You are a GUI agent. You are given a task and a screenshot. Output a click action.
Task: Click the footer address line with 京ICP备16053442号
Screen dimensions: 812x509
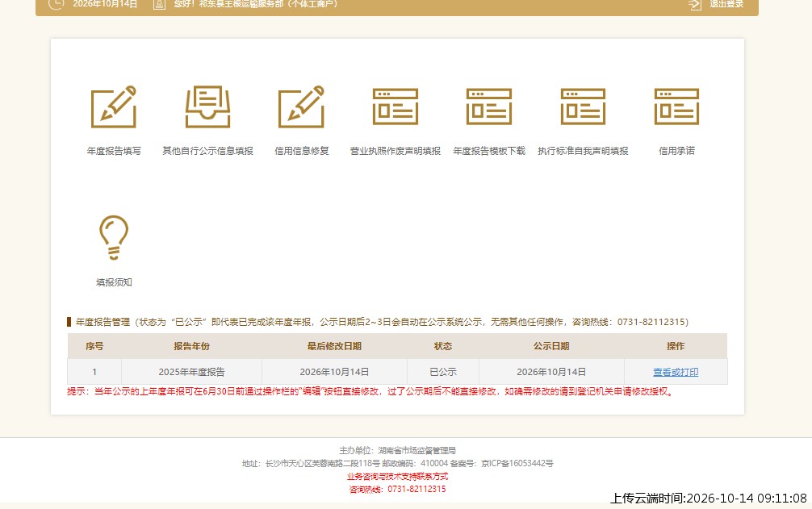[397, 464]
